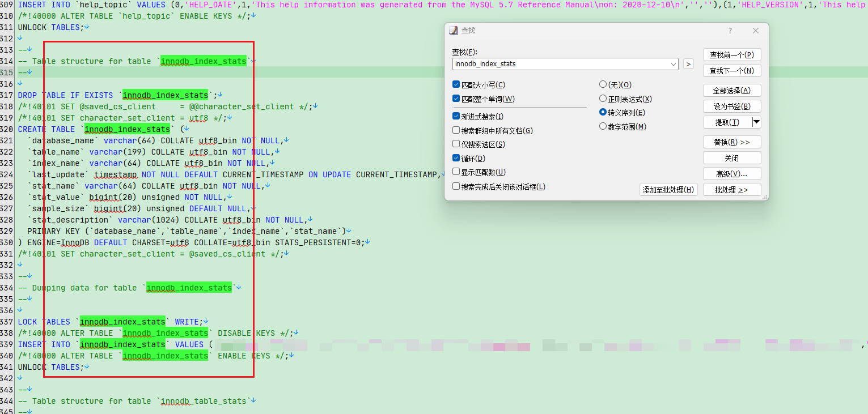Click 'ENABLE KEYS' text on line 340
This screenshot has width=868, height=414.
click(x=244, y=356)
